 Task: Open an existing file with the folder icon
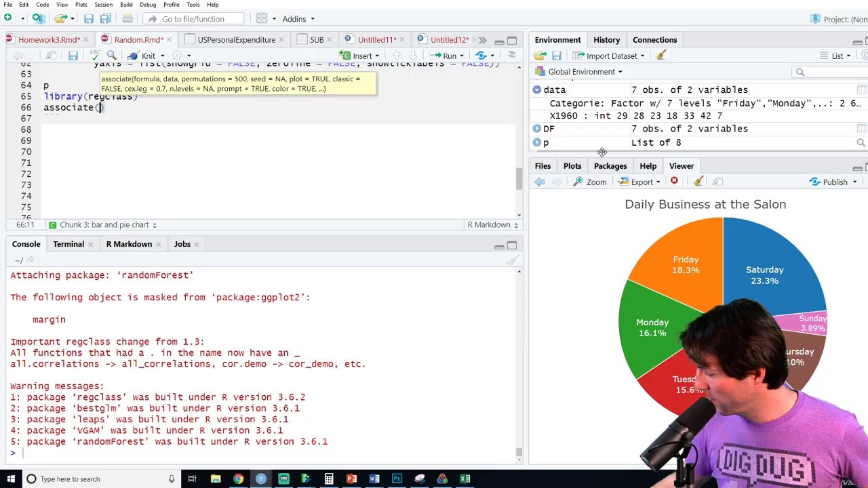pyautogui.click(x=61, y=18)
